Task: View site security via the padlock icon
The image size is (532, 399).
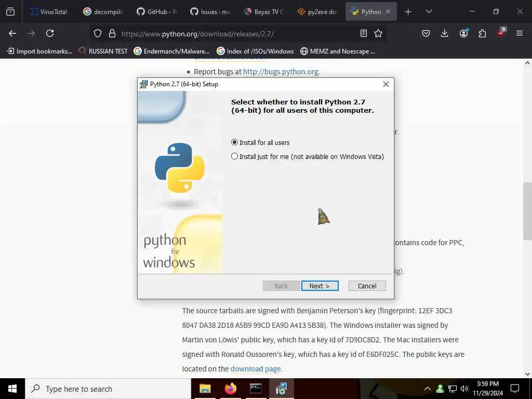Action: click(x=112, y=33)
